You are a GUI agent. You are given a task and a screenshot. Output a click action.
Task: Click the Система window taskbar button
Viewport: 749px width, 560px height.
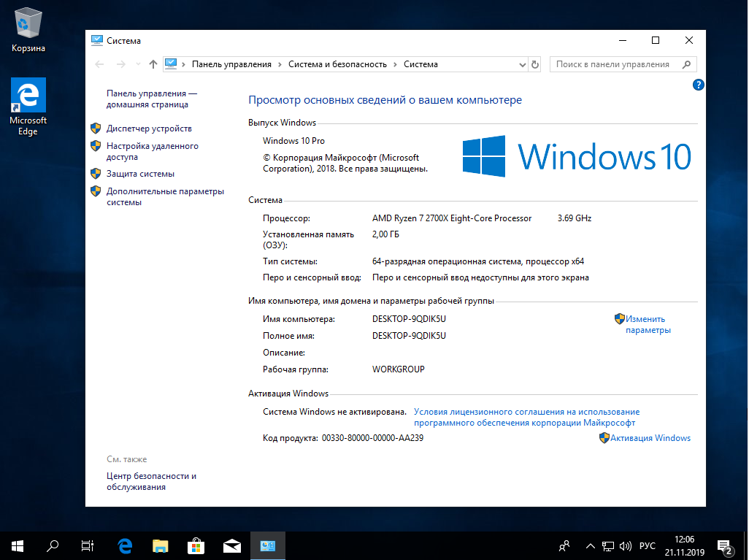pos(268,545)
